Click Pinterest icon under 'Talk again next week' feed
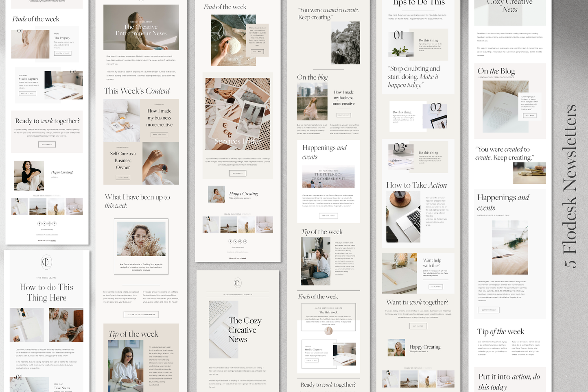 [245, 241]
